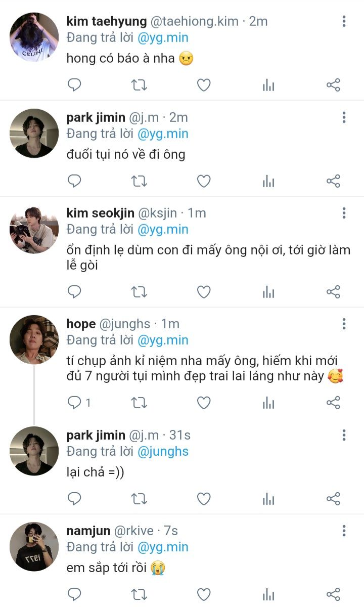Viewport: 364px width, 607px height.
Task: Open the kim taehyung profile name
Action: (107, 21)
